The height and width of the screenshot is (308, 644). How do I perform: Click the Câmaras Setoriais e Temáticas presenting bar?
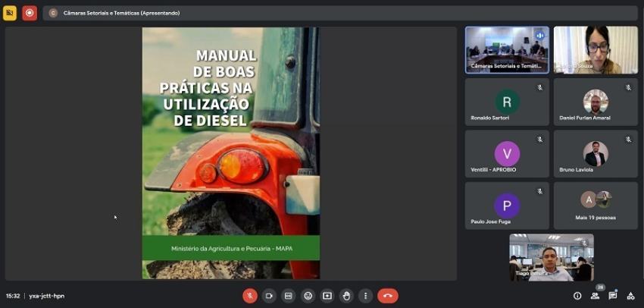tap(340, 13)
